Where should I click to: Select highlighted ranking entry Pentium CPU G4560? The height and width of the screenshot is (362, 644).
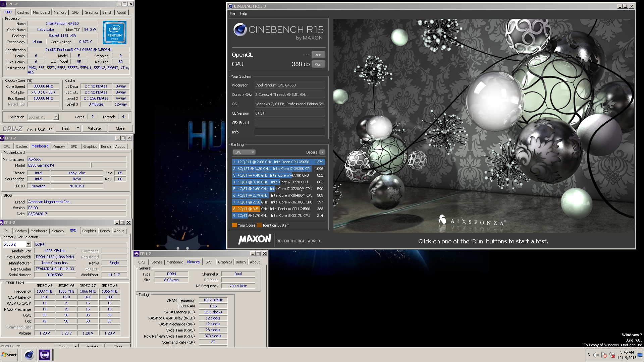pyautogui.click(x=278, y=209)
